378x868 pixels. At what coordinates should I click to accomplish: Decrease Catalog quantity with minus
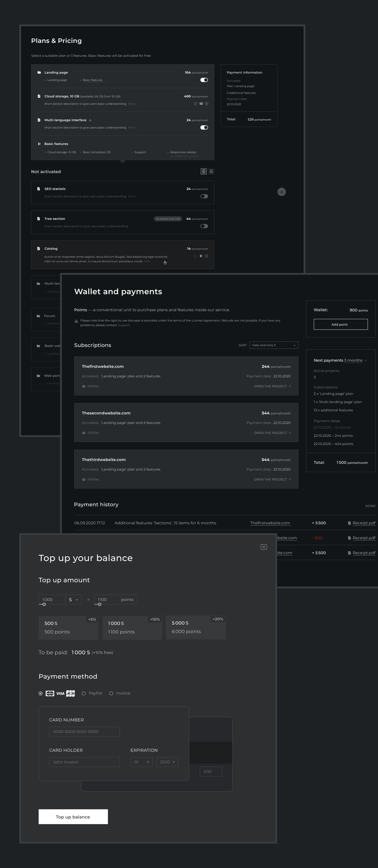[195, 256]
